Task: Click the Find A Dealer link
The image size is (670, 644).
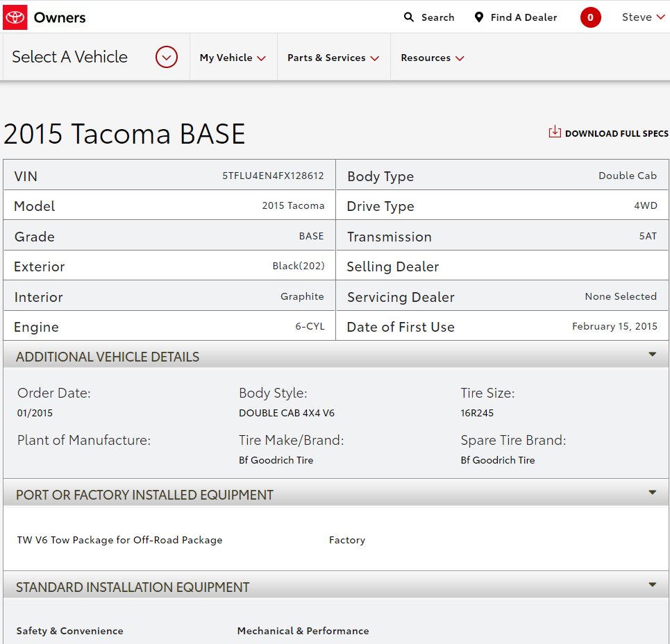Action: tap(524, 17)
